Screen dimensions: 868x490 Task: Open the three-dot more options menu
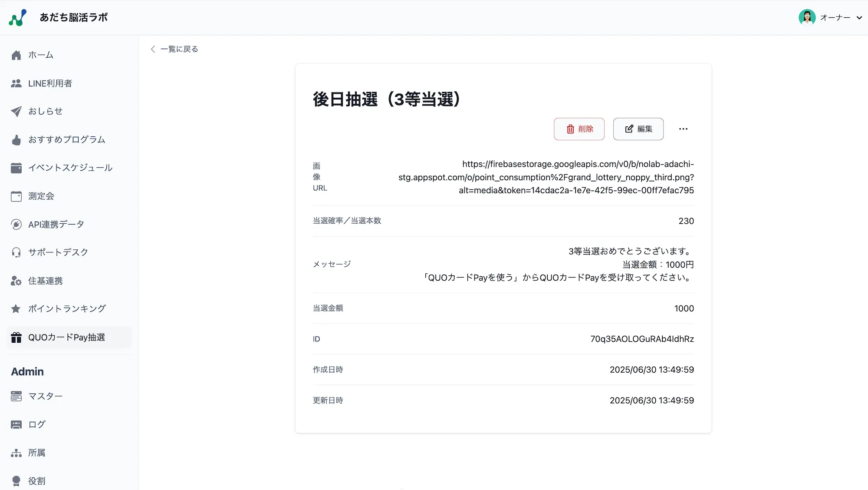[683, 129]
